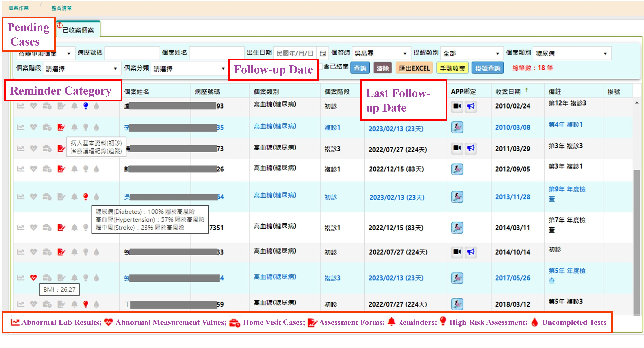Click the 查詢 search button

360,68
